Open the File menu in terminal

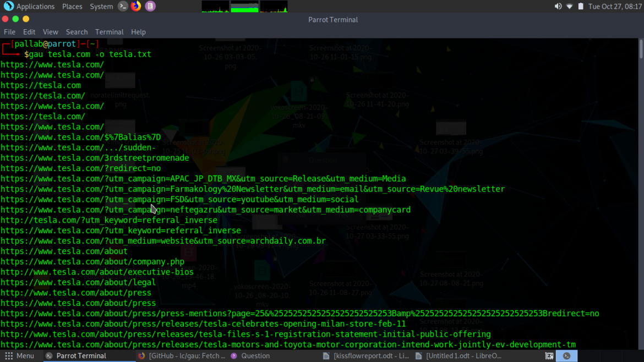9,32
